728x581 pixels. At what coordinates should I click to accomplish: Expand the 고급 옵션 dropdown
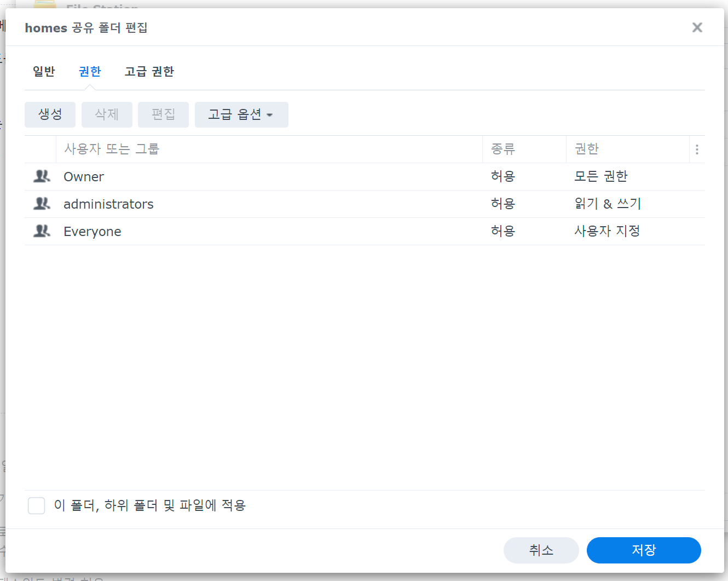pyautogui.click(x=241, y=114)
